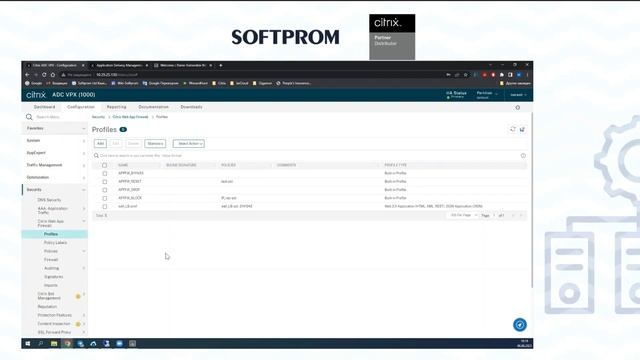Screen dimensions: 640x360
Task: Click the table filter search field
Action: point(306,156)
